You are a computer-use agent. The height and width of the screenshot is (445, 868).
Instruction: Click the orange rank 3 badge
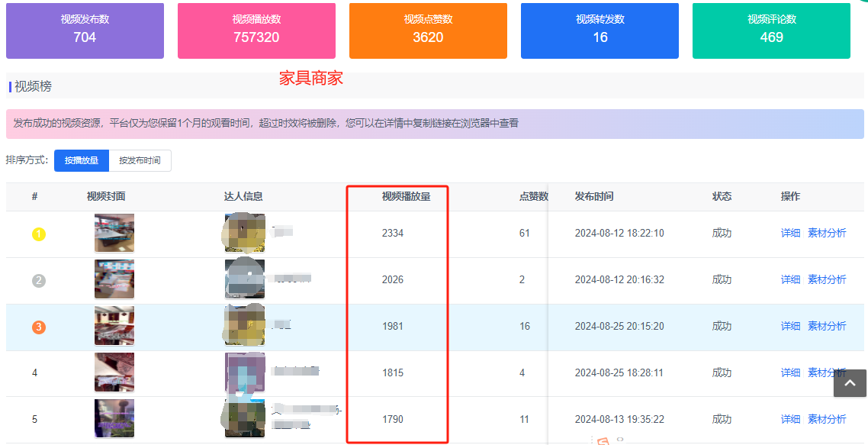[x=39, y=327]
